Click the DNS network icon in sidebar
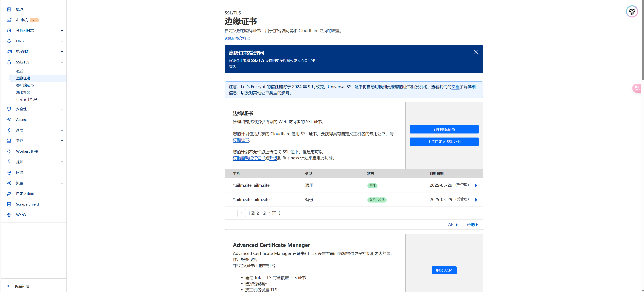644x292 pixels. (9, 41)
